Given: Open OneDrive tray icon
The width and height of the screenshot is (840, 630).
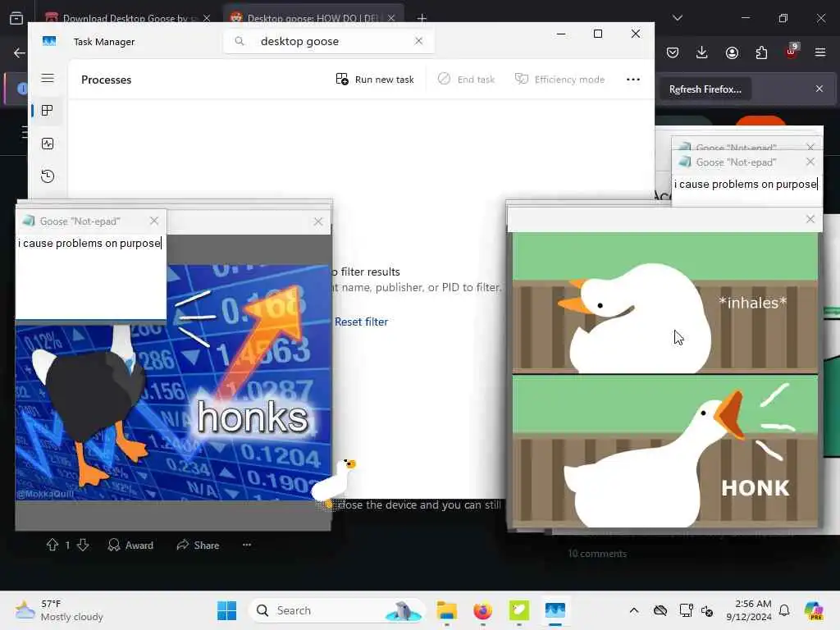Looking at the screenshot, I should click(x=660, y=610).
